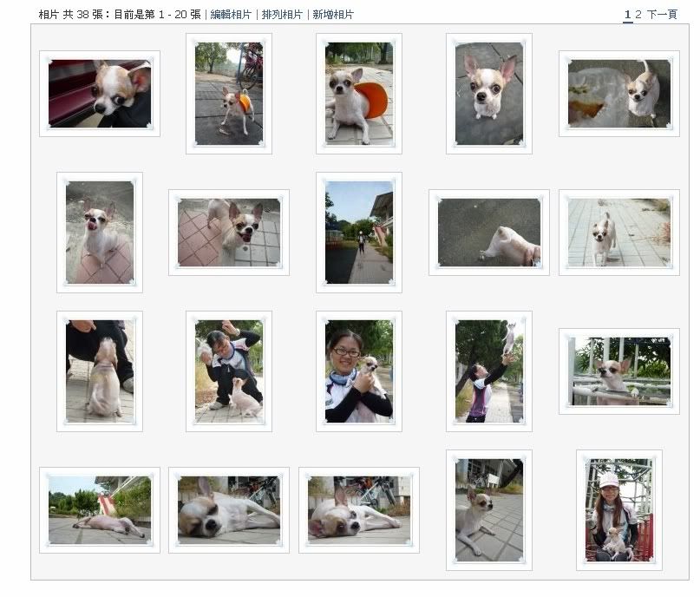
Task: Open the photo of the dog leaning over a metal railing
Action: coord(619,371)
